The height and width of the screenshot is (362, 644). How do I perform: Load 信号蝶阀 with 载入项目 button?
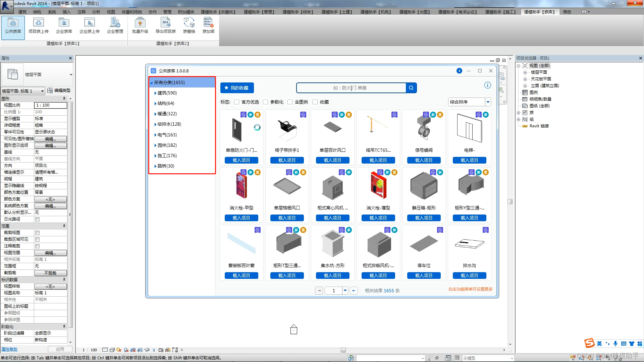424,160
